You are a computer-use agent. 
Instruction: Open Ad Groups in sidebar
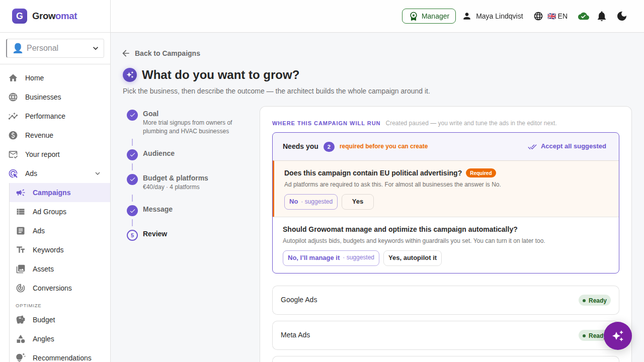click(60, 212)
